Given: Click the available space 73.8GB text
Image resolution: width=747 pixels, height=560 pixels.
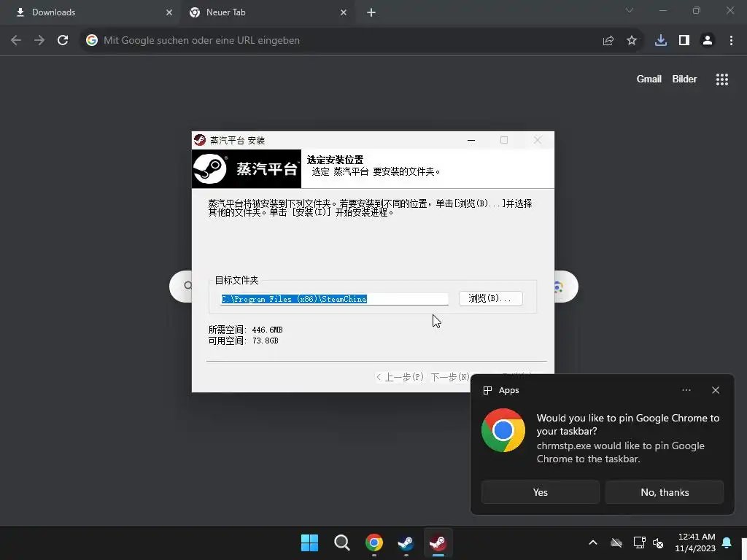Looking at the screenshot, I should tap(244, 341).
